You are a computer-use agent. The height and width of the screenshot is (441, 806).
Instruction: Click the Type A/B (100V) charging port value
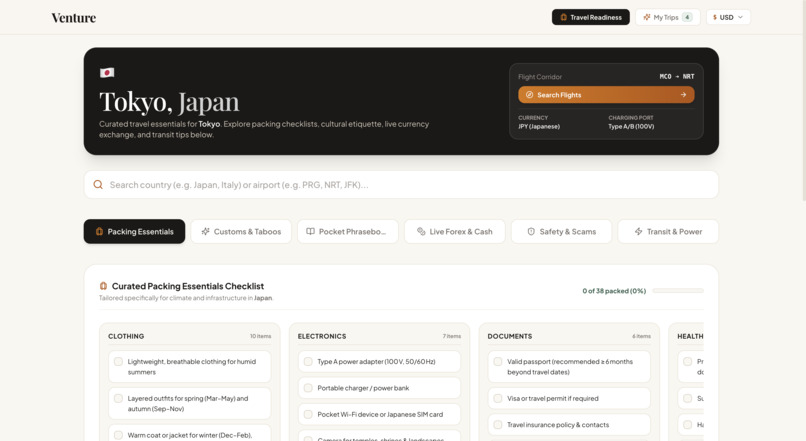pyautogui.click(x=631, y=126)
